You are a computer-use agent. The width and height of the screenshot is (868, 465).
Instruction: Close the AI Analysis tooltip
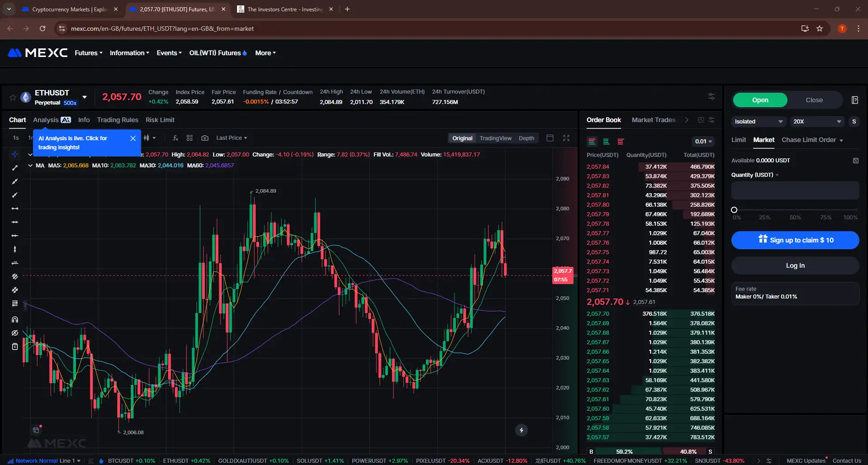133,138
